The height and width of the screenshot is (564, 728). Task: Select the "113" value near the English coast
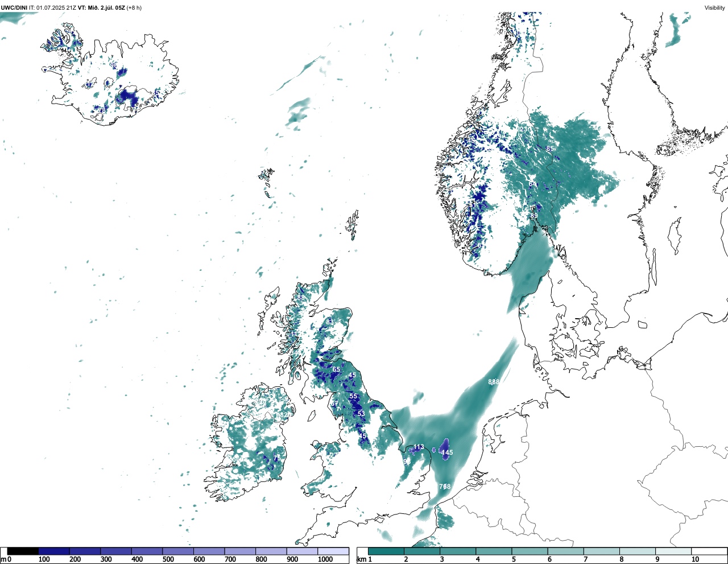pyautogui.click(x=419, y=447)
